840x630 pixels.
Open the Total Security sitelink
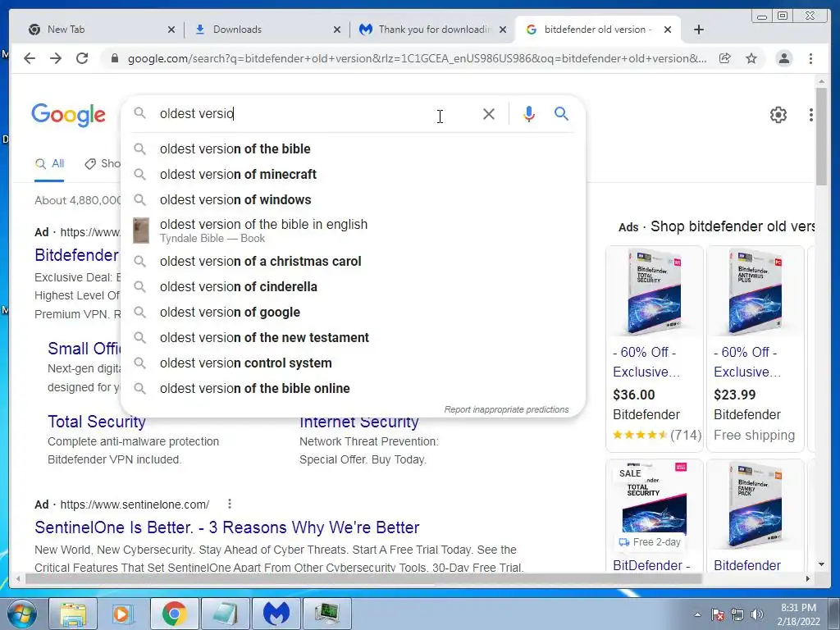[x=97, y=422]
